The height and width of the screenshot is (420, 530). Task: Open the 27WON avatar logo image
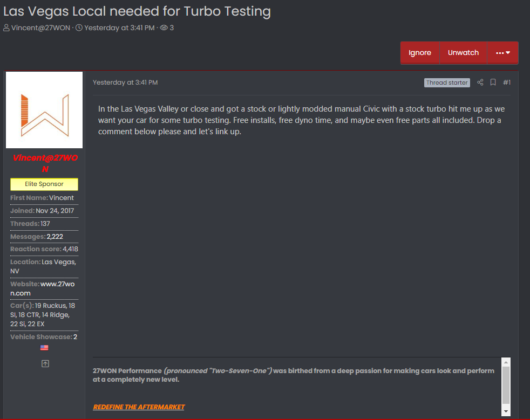tap(44, 110)
